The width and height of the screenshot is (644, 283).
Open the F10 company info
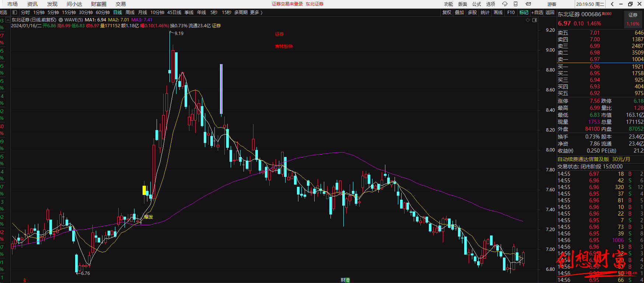pyautogui.click(x=511, y=13)
